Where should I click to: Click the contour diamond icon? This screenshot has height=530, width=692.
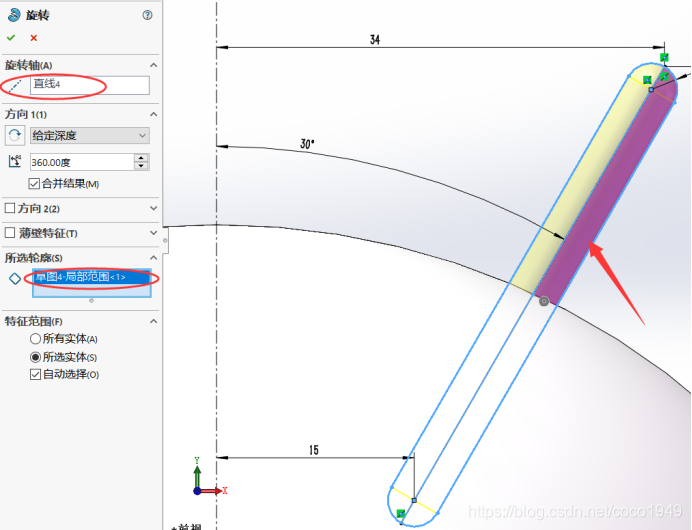(15, 278)
